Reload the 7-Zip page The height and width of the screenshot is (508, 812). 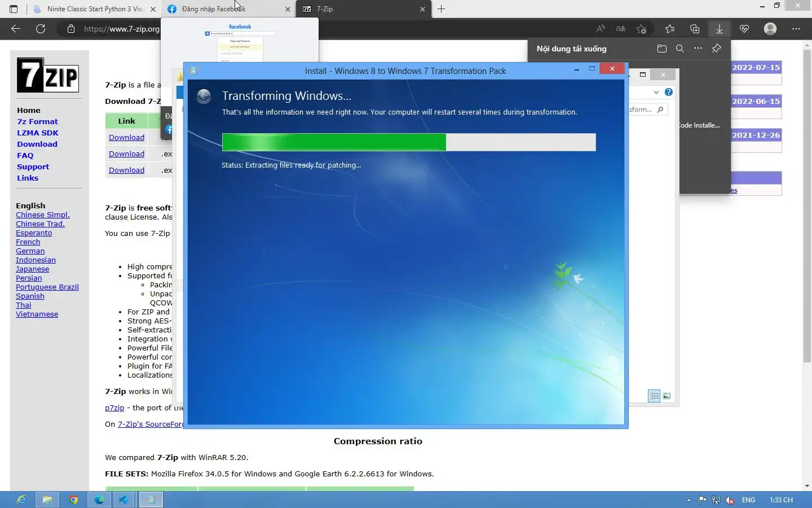41,29
